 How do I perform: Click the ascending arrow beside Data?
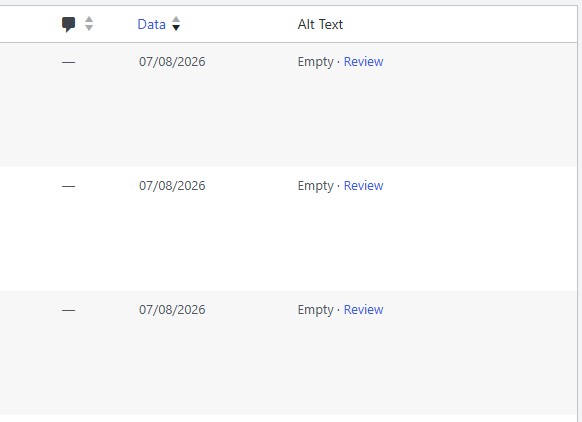[176, 20]
